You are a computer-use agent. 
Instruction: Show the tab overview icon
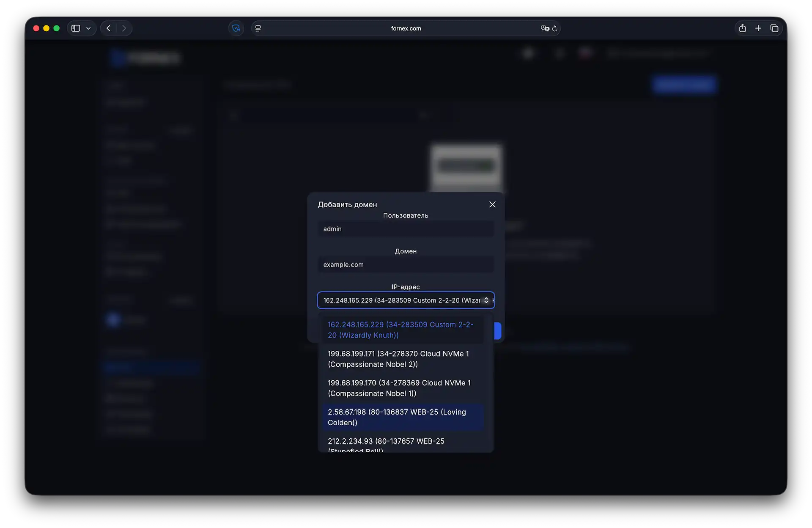(774, 28)
